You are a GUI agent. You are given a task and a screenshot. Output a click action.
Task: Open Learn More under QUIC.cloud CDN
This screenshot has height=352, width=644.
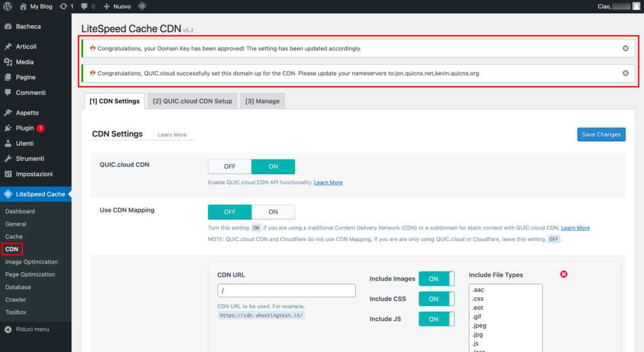pos(328,182)
